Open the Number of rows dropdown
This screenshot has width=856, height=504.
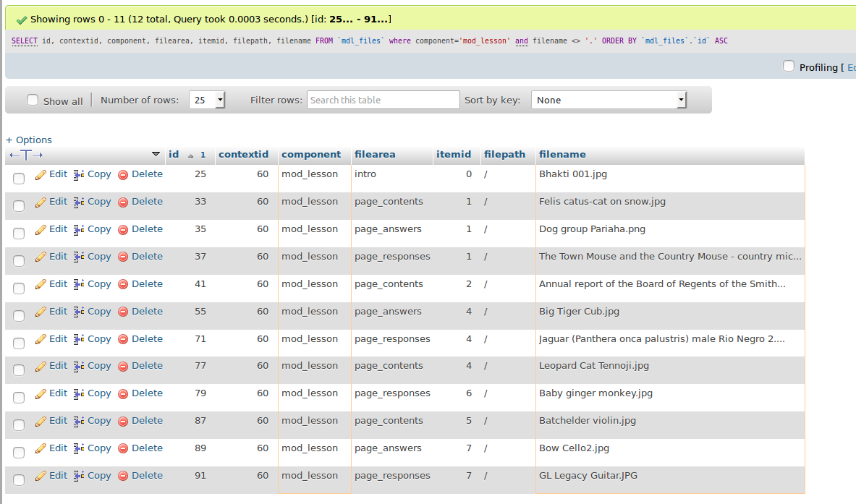click(207, 100)
